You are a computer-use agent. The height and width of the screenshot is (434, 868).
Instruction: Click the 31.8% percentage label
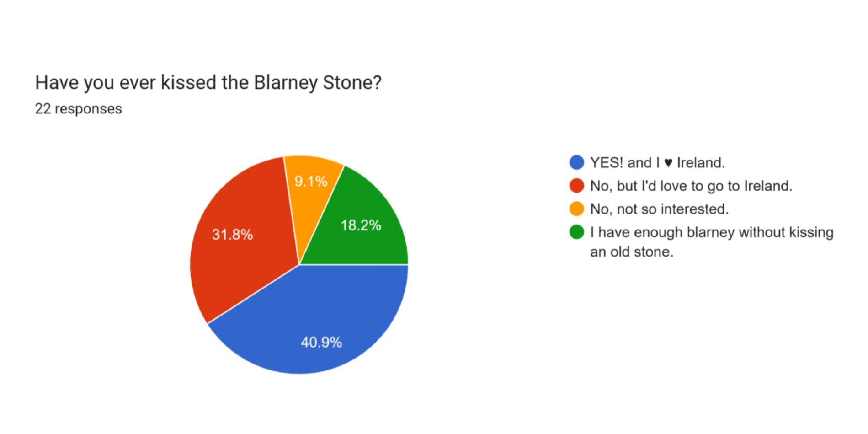pos(232,235)
